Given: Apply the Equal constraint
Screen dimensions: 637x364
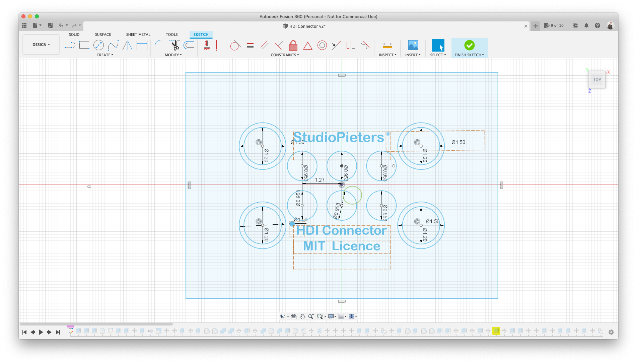Looking at the screenshot, I should tap(250, 45).
